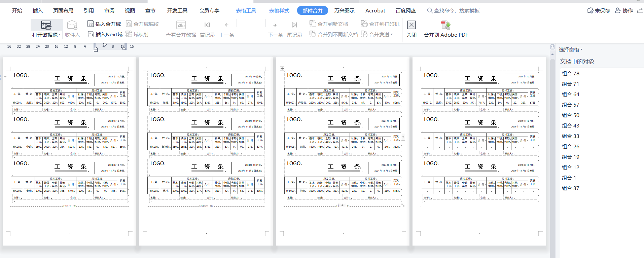
Task: Expand the 打开数据源 dropdown arrow
Action: pyautogui.click(x=60, y=35)
